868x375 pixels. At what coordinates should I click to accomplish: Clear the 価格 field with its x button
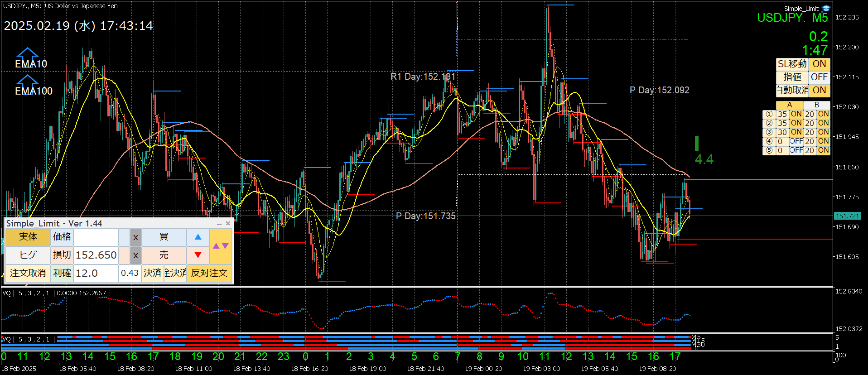pyautogui.click(x=135, y=237)
